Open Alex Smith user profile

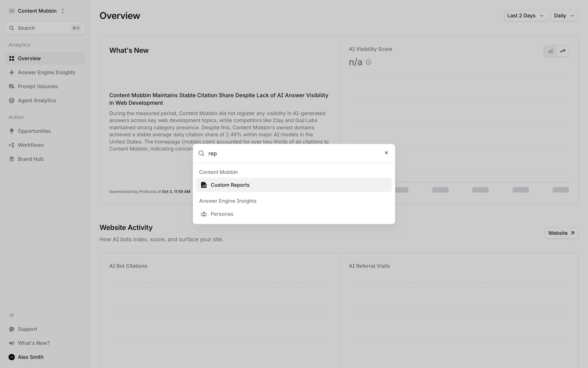30,357
